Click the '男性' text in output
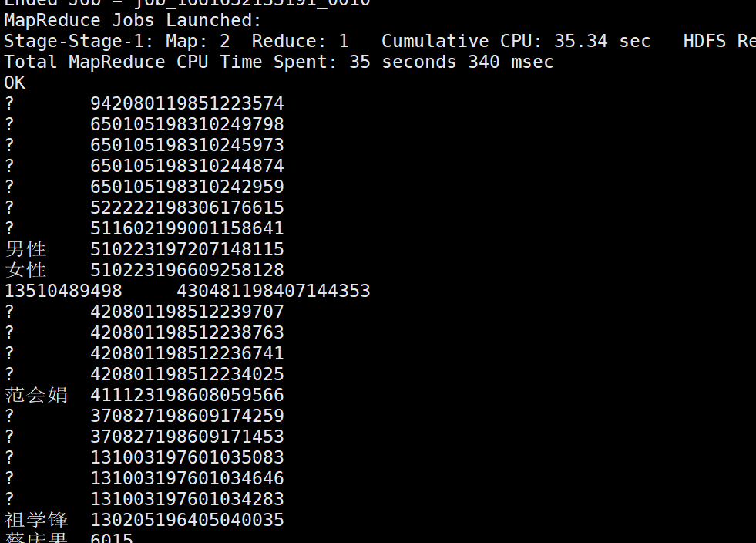The width and height of the screenshot is (756, 543). tap(25, 249)
